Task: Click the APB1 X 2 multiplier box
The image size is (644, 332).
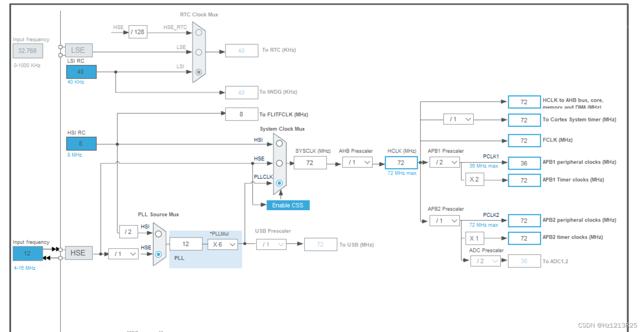Action: pyautogui.click(x=474, y=180)
